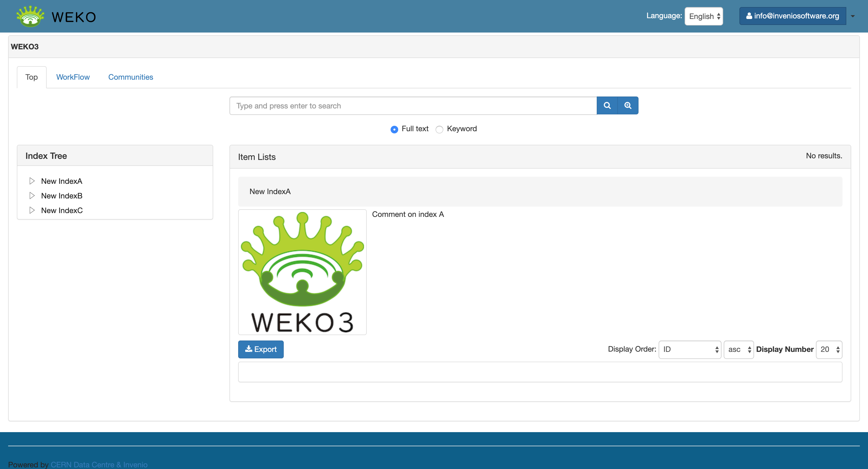
Task: Select the Full text radio option
Action: (x=394, y=129)
